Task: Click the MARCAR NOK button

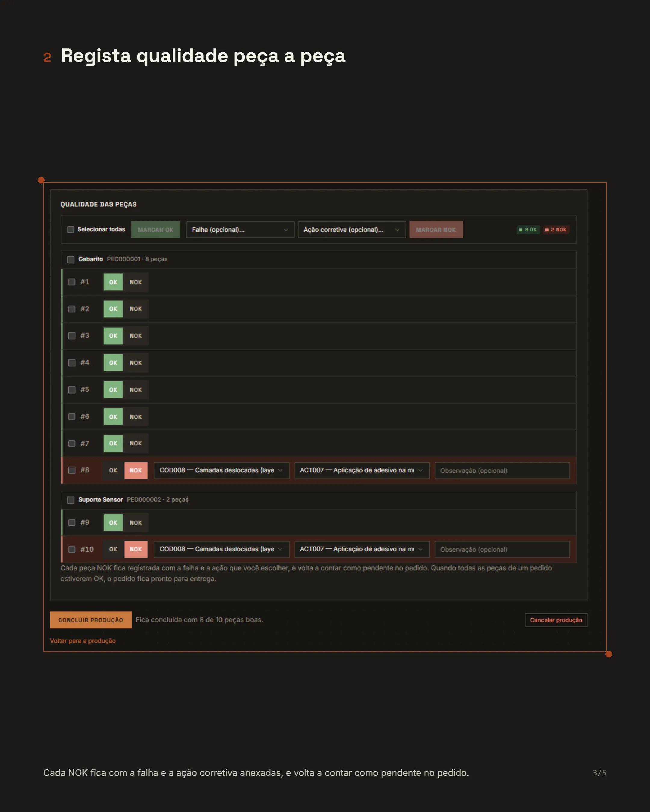Action: point(436,229)
